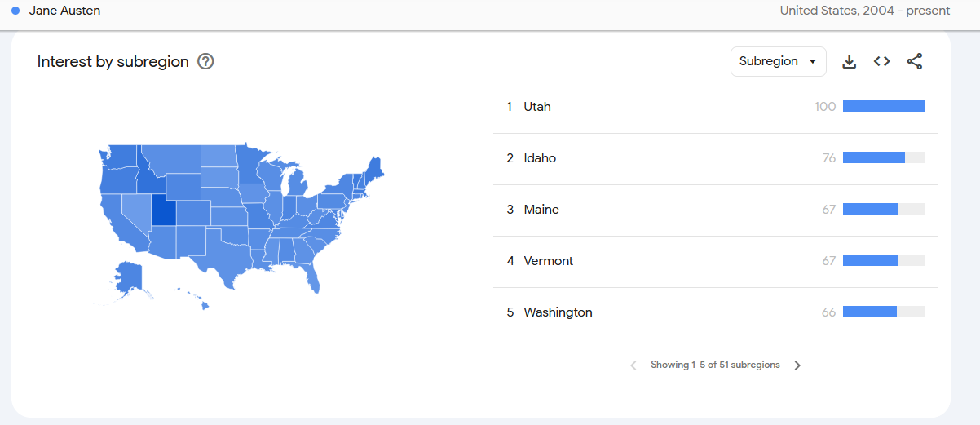Open the Subregion dropdown
Image resolution: width=980 pixels, height=425 pixels.
click(778, 62)
